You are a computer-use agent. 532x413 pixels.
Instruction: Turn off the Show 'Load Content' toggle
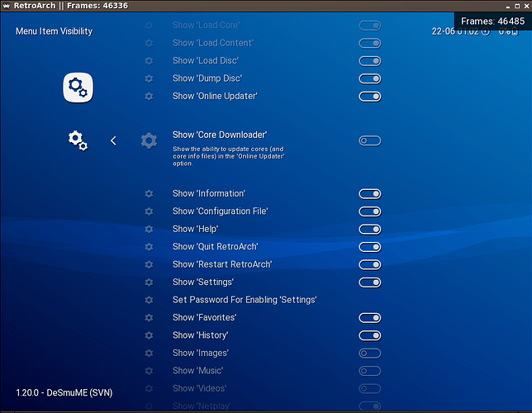pyautogui.click(x=370, y=43)
